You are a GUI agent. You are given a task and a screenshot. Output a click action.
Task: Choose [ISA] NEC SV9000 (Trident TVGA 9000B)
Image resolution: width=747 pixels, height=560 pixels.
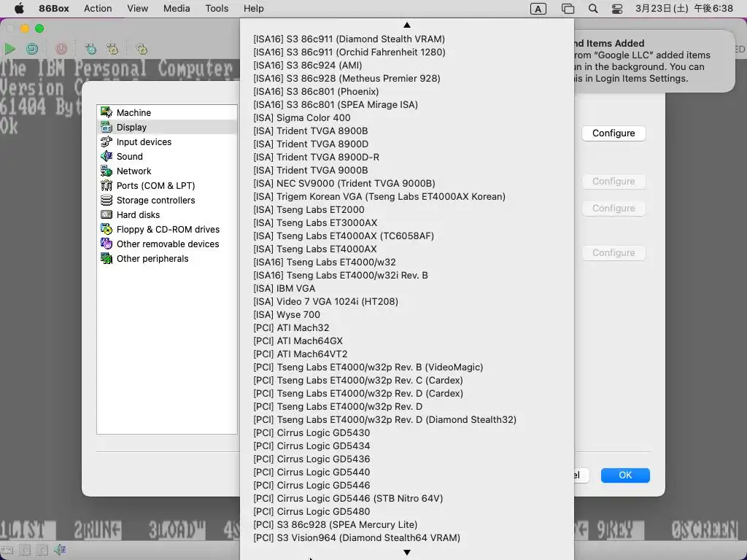(407, 183)
